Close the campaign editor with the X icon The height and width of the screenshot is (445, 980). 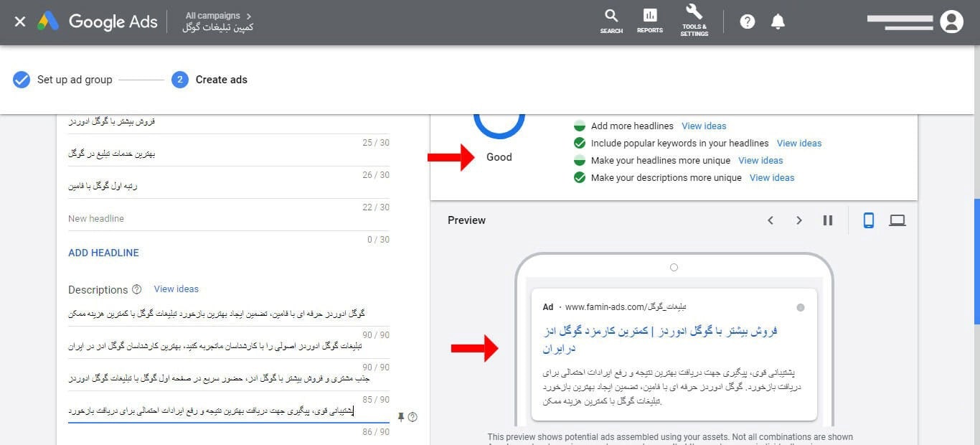[x=20, y=22]
